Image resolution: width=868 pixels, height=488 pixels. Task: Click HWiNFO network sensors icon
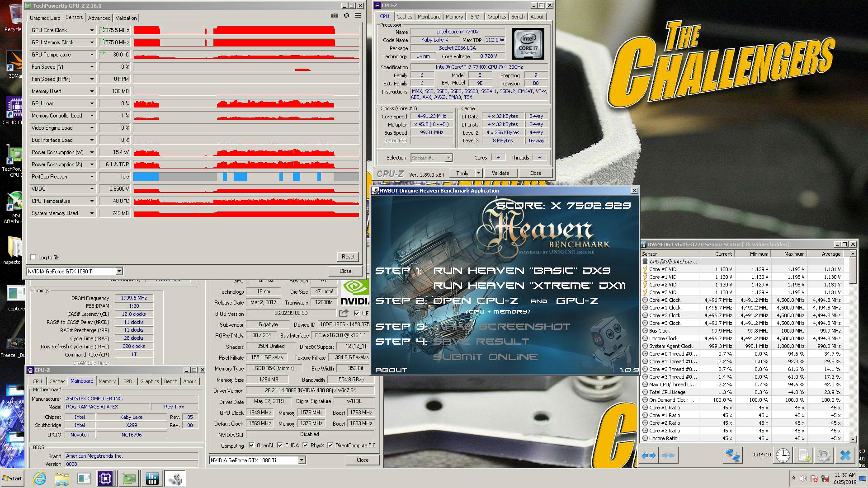point(732,455)
